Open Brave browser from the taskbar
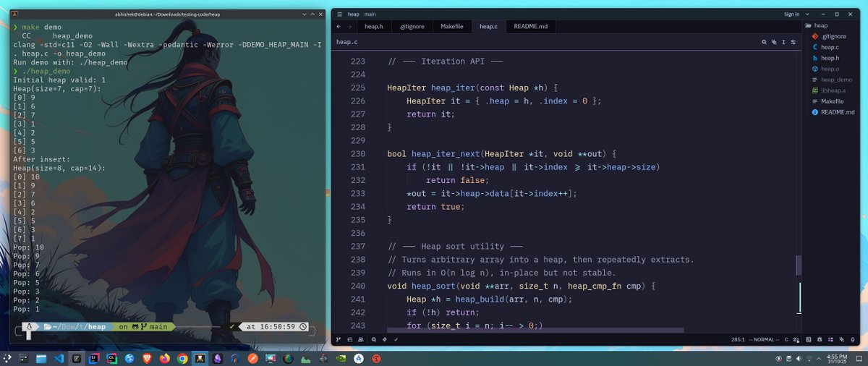 tap(147, 358)
